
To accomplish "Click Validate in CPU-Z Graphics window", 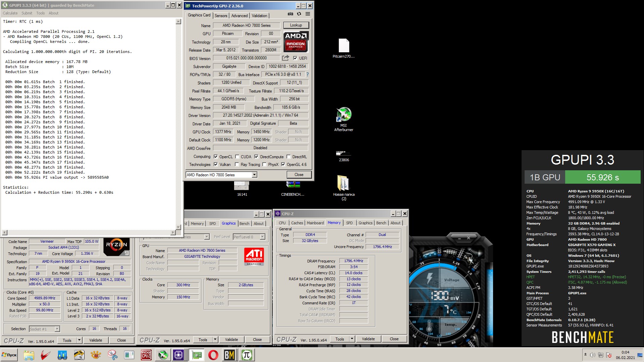I will click(231, 340).
